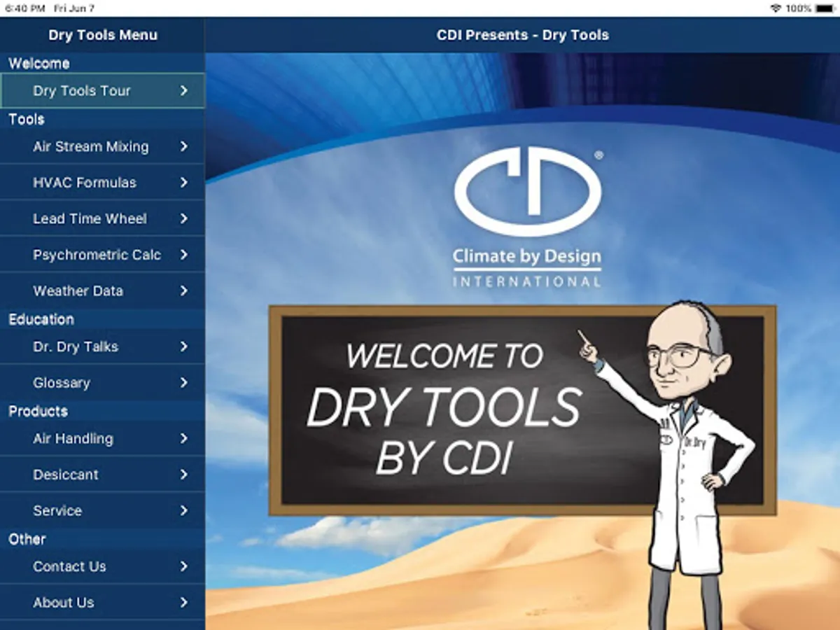The width and height of the screenshot is (840, 630).
Task: Open Air Stream Mixing tool
Action: [102, 147]
